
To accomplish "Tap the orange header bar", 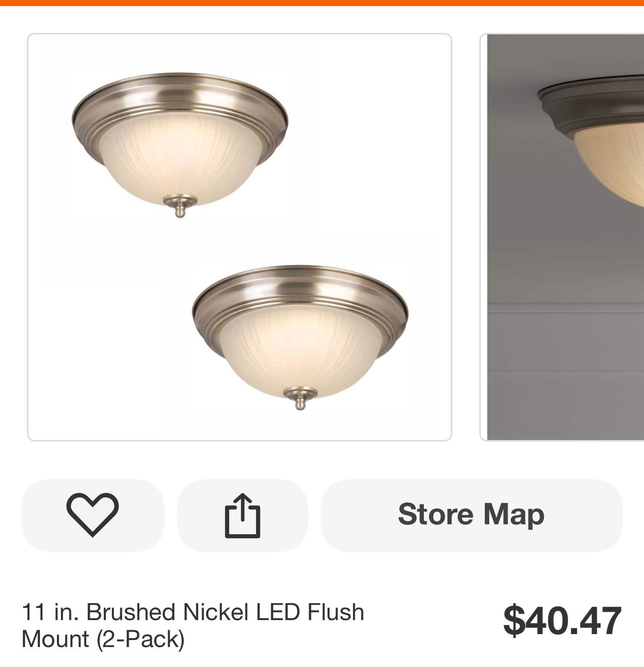I will (x=322, y=3).
